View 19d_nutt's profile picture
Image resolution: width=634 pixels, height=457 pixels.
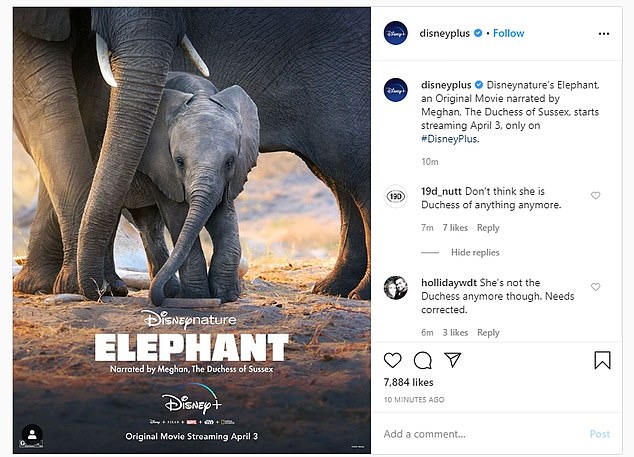(396, 197)
